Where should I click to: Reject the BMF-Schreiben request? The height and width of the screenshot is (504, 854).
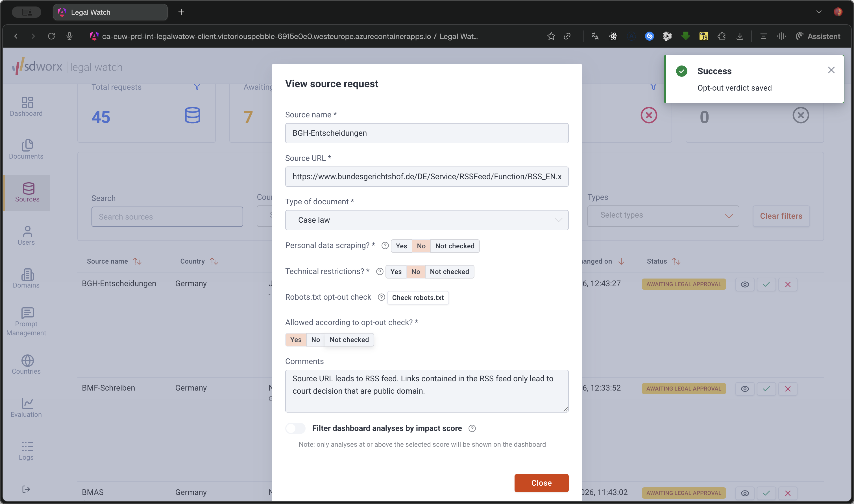787,389
